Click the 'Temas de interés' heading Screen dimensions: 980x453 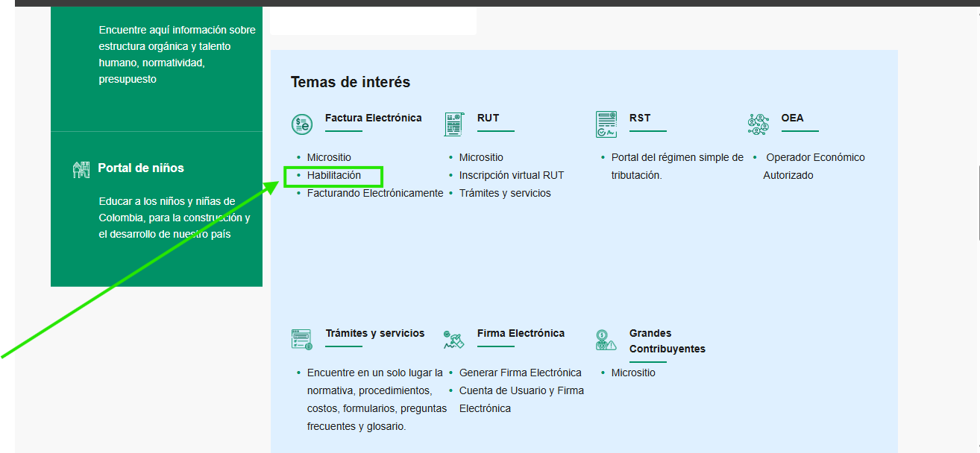coord(351,82)
